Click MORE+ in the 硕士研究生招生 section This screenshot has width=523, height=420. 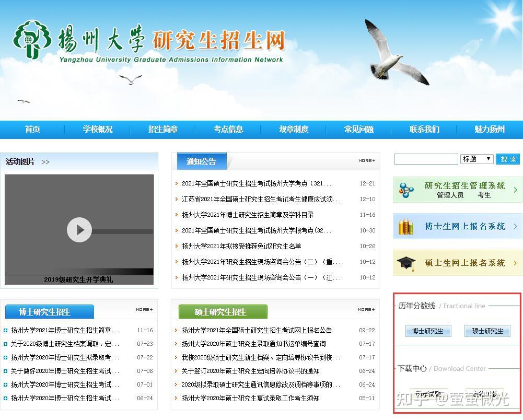pyautogui.click(x=366, y=310)
